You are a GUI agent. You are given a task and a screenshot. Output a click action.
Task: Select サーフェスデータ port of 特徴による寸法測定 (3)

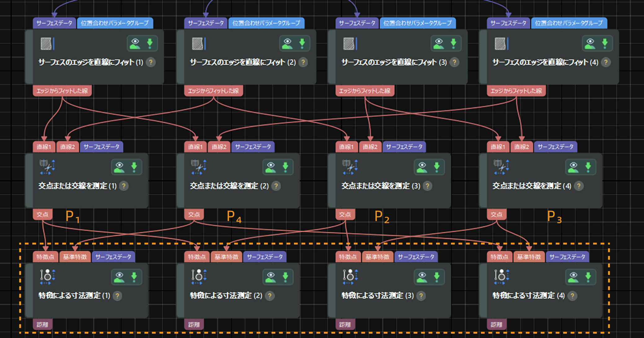[x=416, y=257]
